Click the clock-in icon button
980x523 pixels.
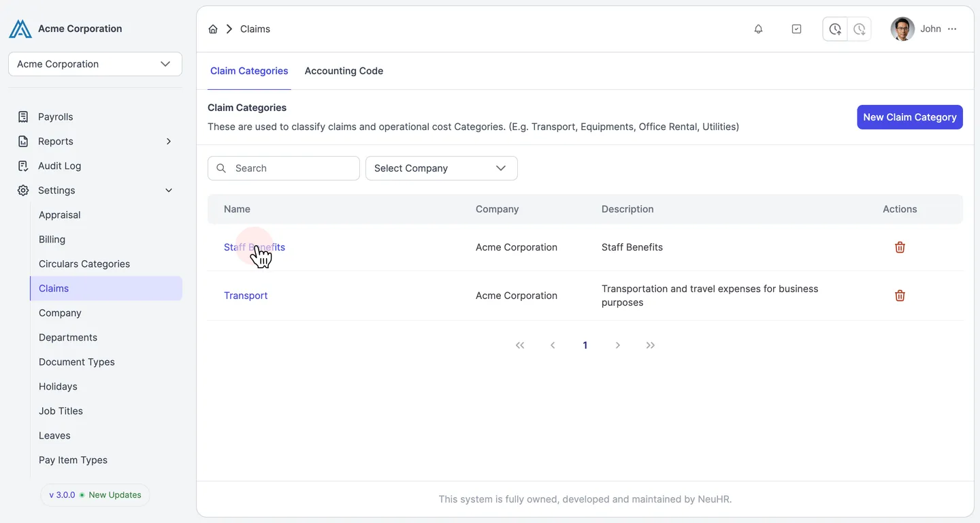[x=835, y=29]
